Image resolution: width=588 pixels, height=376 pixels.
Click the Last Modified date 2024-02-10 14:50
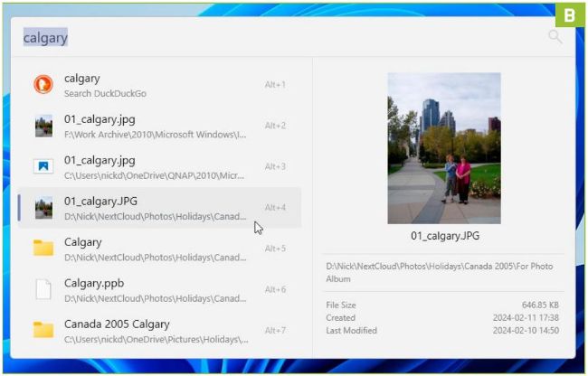click(x=526, y=331)
